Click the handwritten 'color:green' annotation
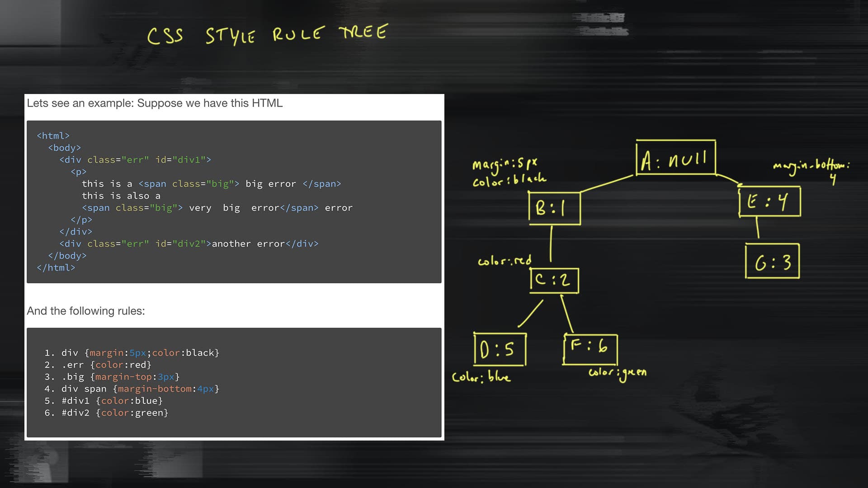 (618, 373)
